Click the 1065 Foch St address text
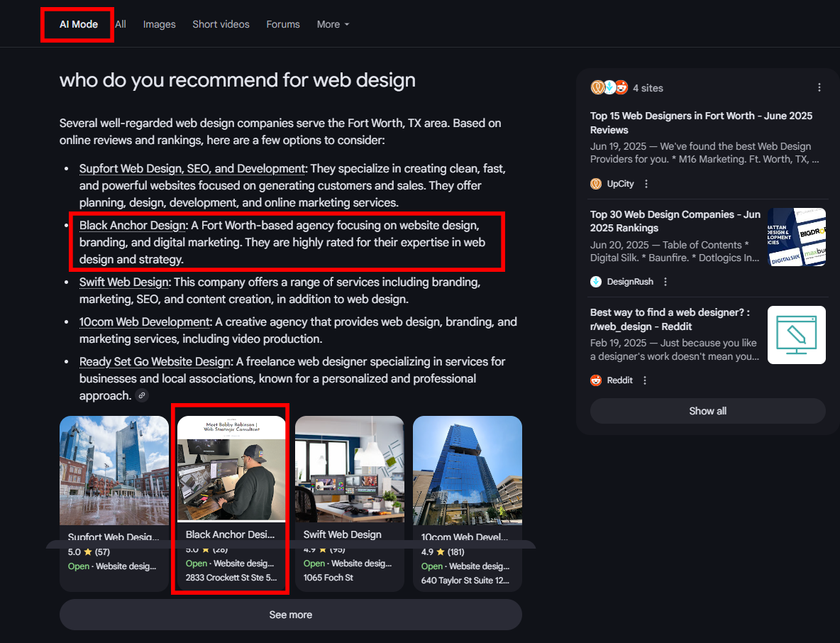Viewport: 840px width, 643px height. pos(328,578)
